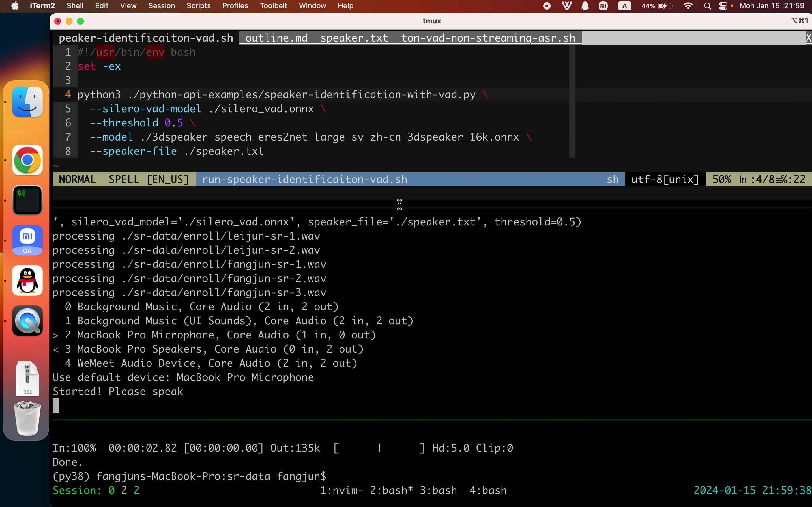
Task: Open the iTerm2 application menu
Action: coord(42,6)
